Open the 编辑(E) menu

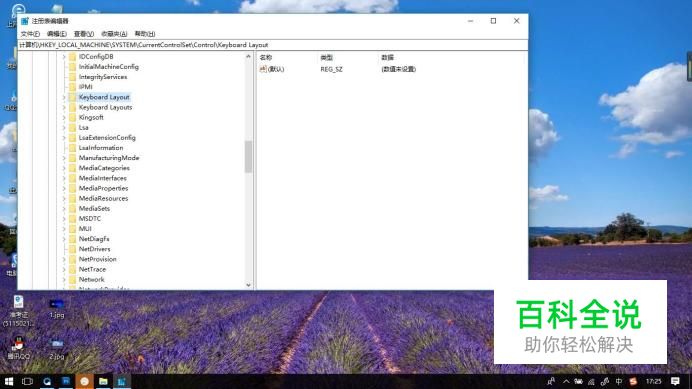point(56,34)
